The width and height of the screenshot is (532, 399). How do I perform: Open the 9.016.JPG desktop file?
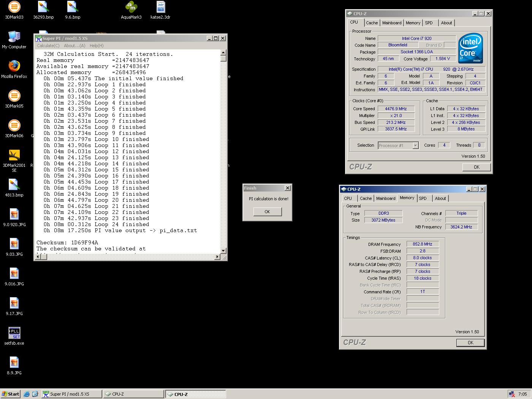pyautogui.click(x=14, y=277)
